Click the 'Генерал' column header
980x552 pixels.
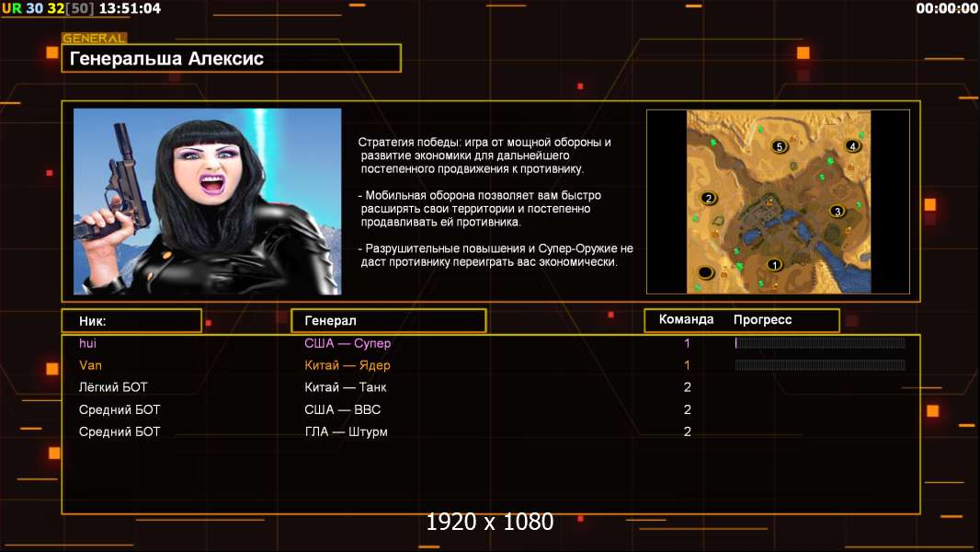389,321
